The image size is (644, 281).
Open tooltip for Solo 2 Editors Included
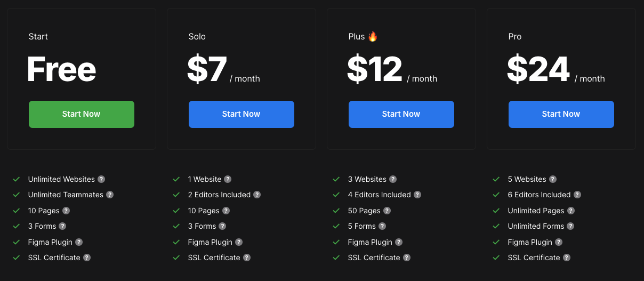tap(257, 195)
